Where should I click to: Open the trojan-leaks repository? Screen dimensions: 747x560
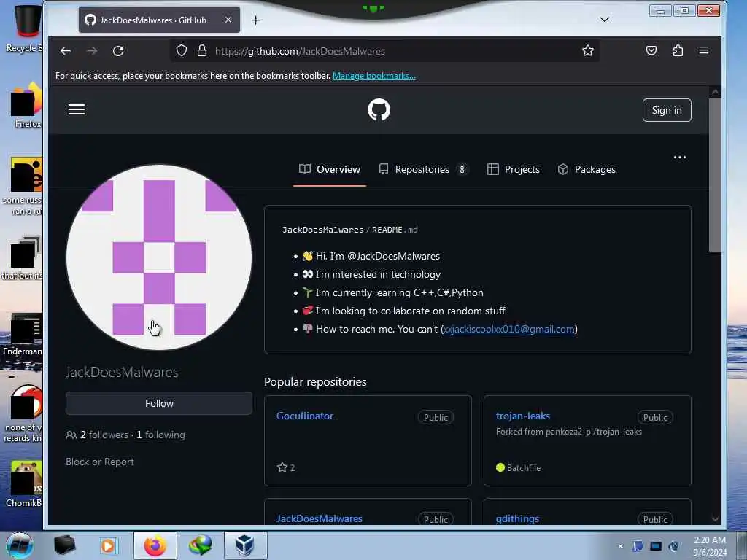click(x=522, y=416)
